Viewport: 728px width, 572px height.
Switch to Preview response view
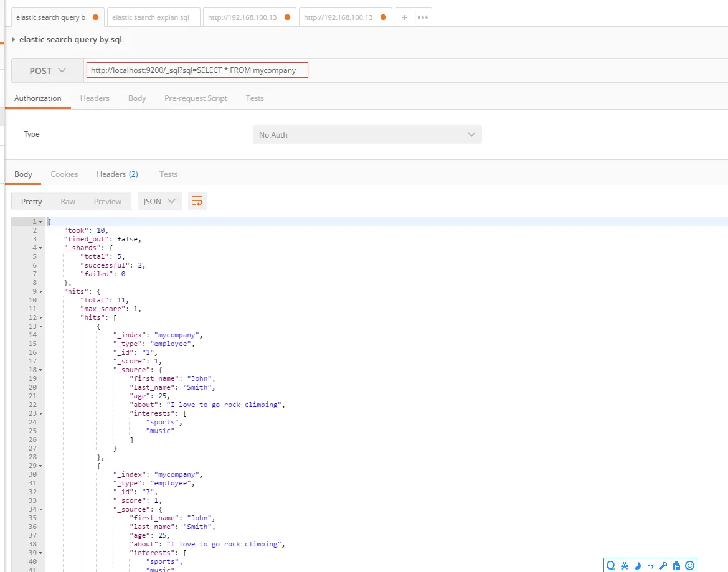(107, 201)
